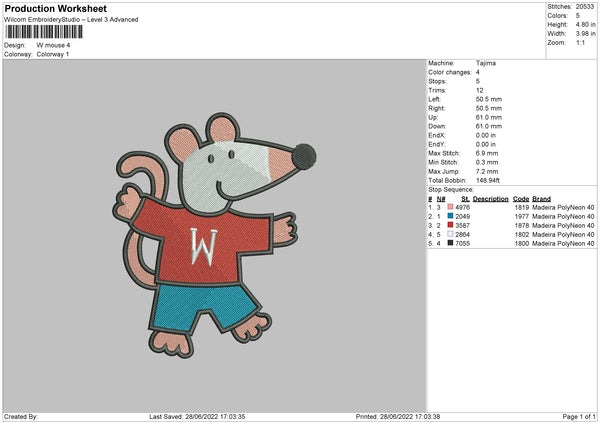600x424 pixels.
Task: Click the black thread swatch for stitch count 7055
Action: pyautogui.click(x=450, y=243)
